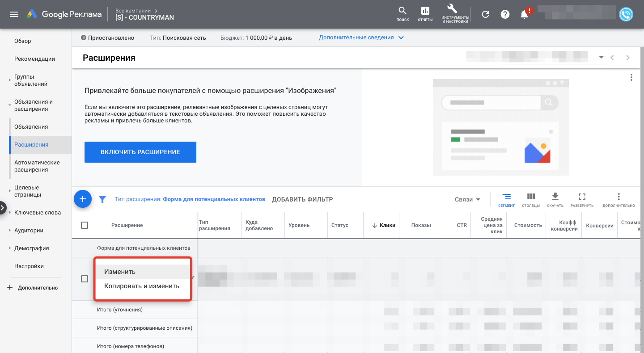
Task: Click the refresh icon in header
Action: pyautogui.click(x=485, y=14)
